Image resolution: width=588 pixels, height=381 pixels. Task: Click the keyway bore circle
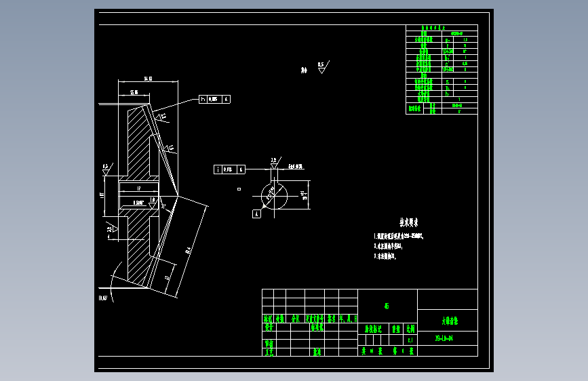click(274, 197)
